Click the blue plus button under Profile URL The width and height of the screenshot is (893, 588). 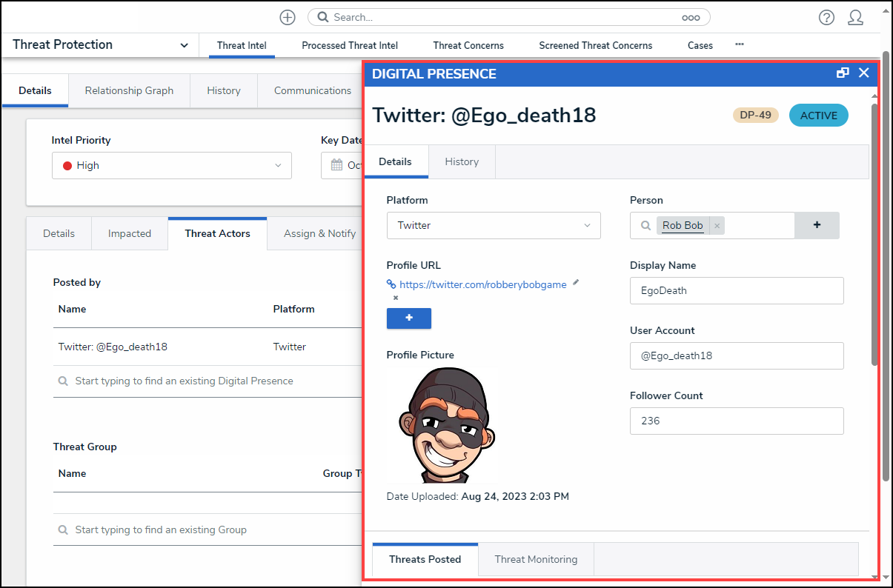pyautogui.click(x=408, y=318)
